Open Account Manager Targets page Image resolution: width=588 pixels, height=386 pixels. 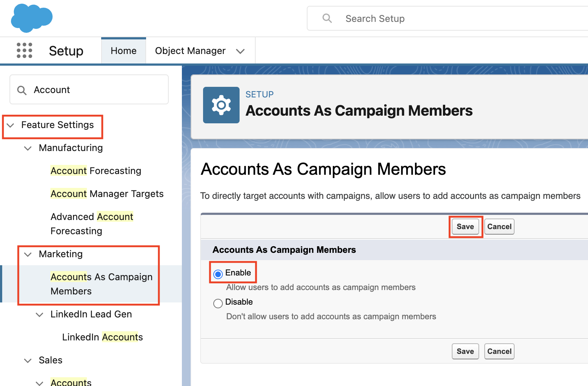[x=107, y=194]
